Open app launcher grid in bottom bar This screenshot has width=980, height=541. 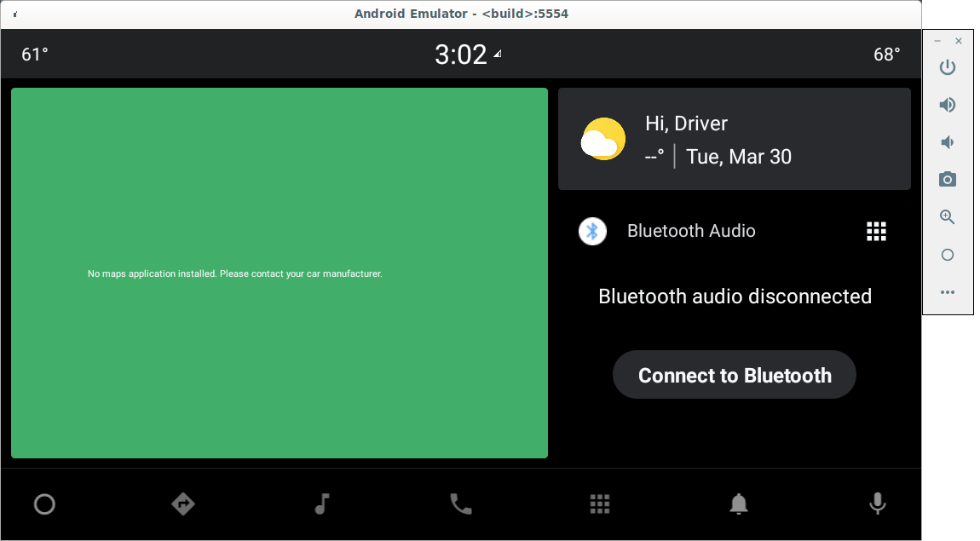click(x=600, y=504)
